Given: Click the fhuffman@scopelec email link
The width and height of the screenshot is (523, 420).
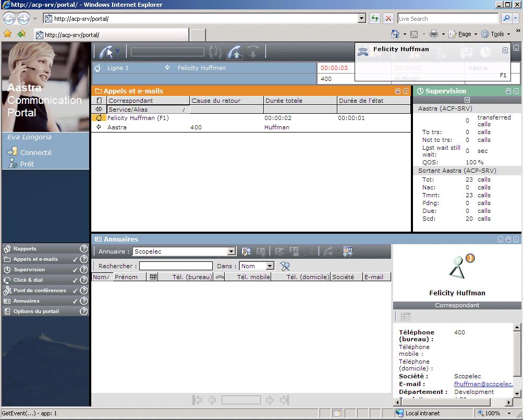Looking at the screenshot, I should pos(483,384).
